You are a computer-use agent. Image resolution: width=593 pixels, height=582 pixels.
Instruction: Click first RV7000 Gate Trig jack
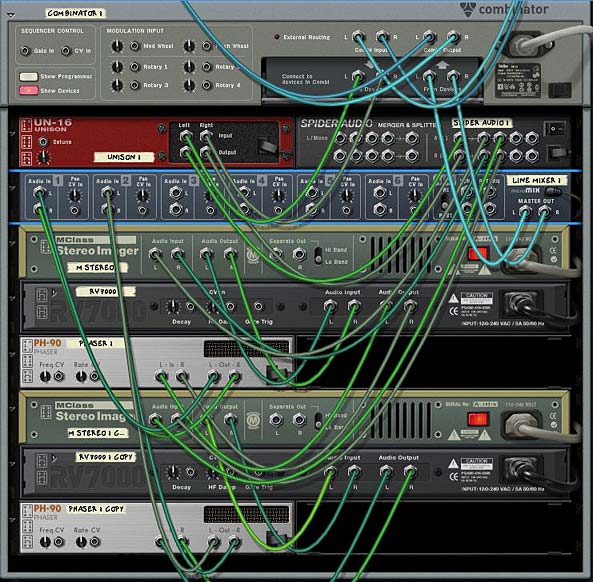258,306
